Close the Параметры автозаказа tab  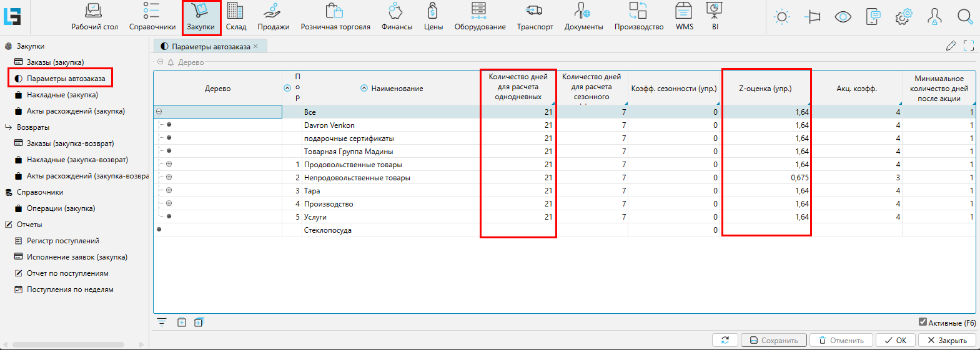[255, 46]
